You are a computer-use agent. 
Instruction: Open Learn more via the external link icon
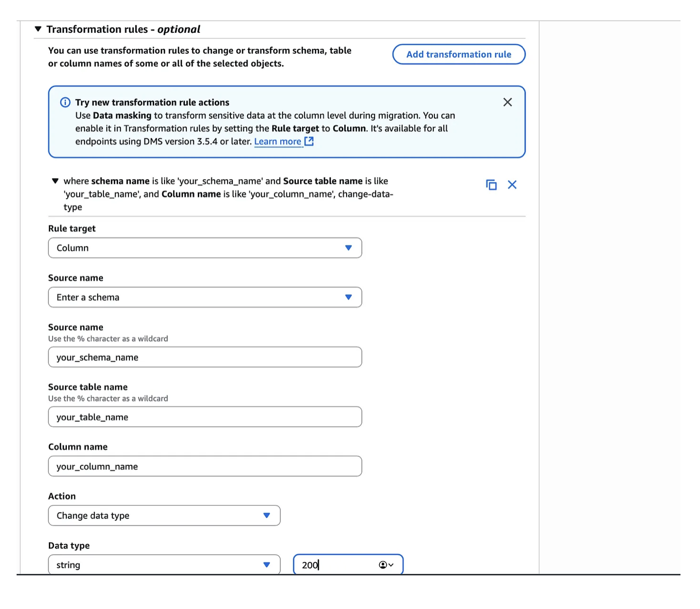point(309,141)
